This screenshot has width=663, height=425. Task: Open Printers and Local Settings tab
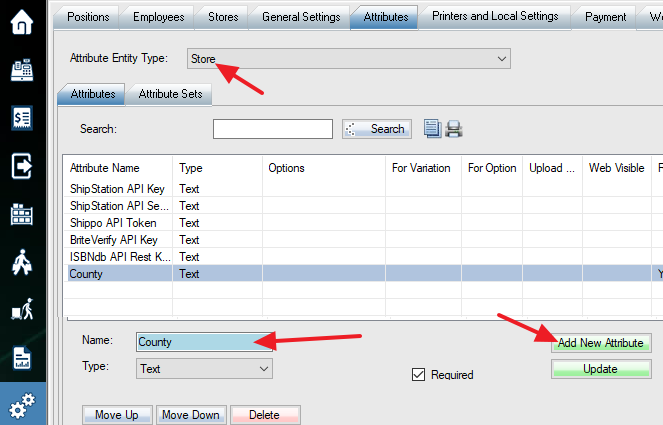(495, 16)
